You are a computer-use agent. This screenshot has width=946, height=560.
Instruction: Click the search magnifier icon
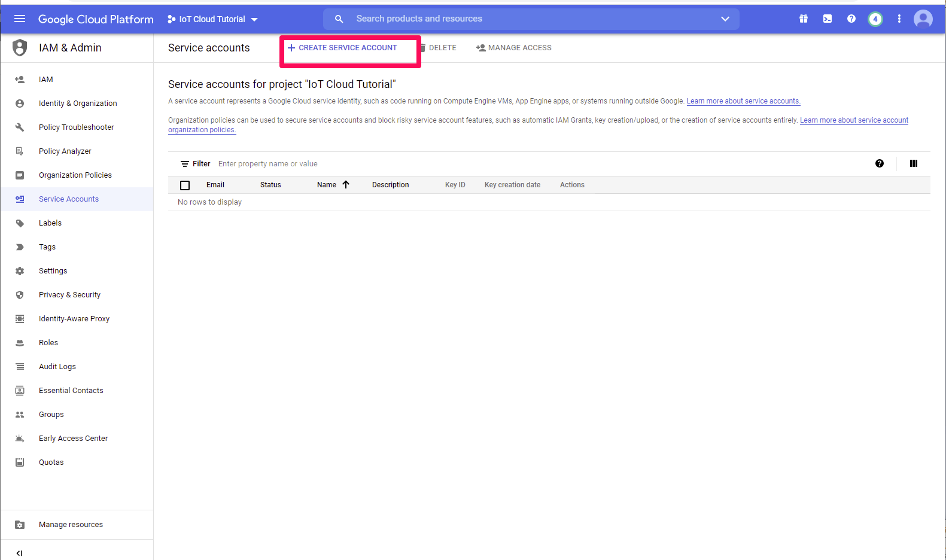[x=339, y=19]
